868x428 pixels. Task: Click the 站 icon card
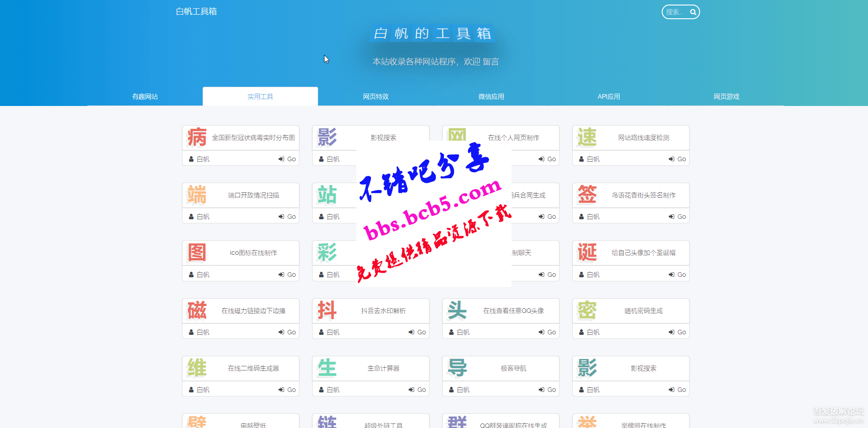coord(327,195)
